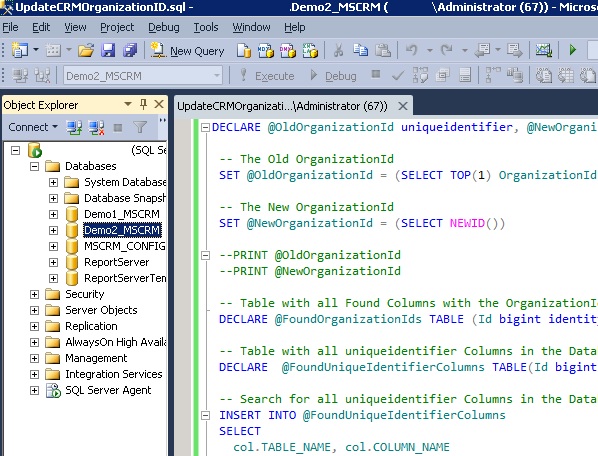Click the Cut scissors icon
Viewport: 598px width, 456px height.
(338, 50)
